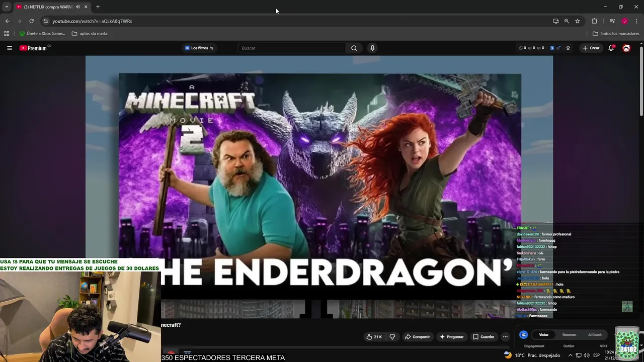The width and height of the screenshot is (644, 362).
Task: Go to YouTube Premium home logo
Action: [x=34, y=48]
